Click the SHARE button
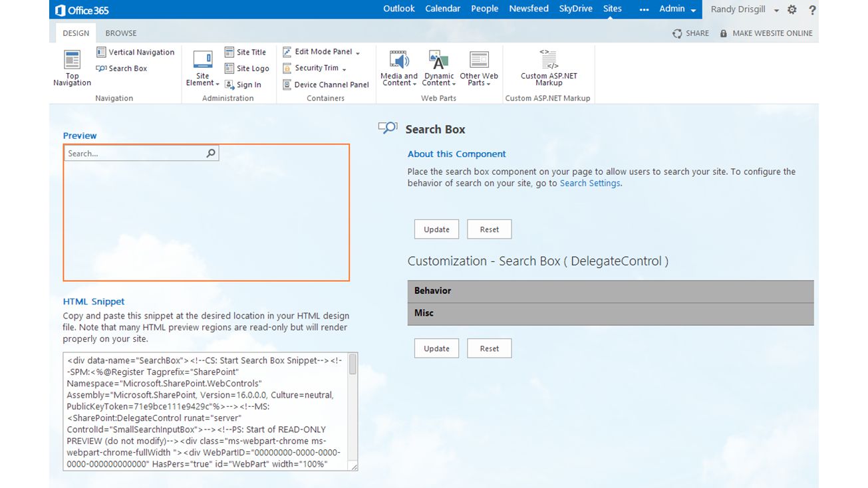Image resolution: width=868 pixels, height=488 pixels. 691,33
